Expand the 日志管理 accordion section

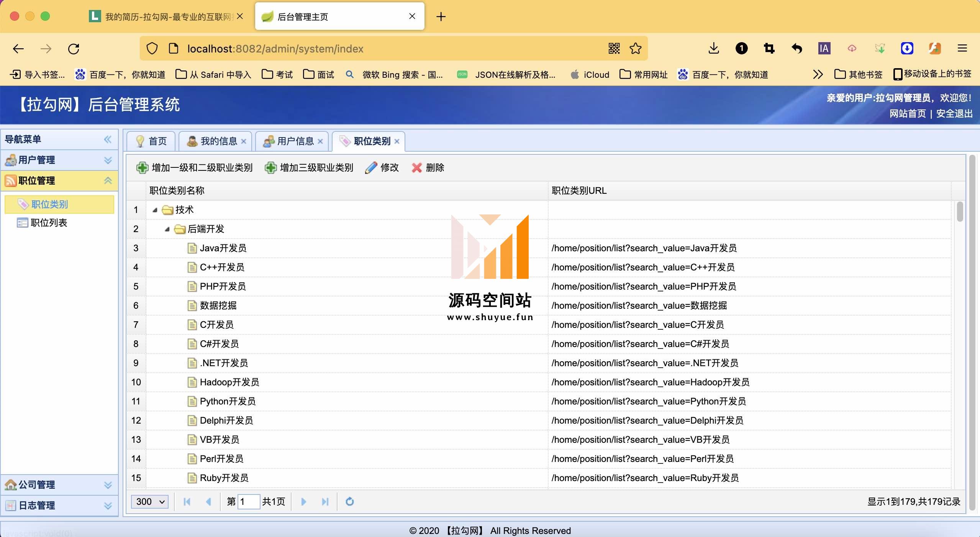click(x=108, y=506)
